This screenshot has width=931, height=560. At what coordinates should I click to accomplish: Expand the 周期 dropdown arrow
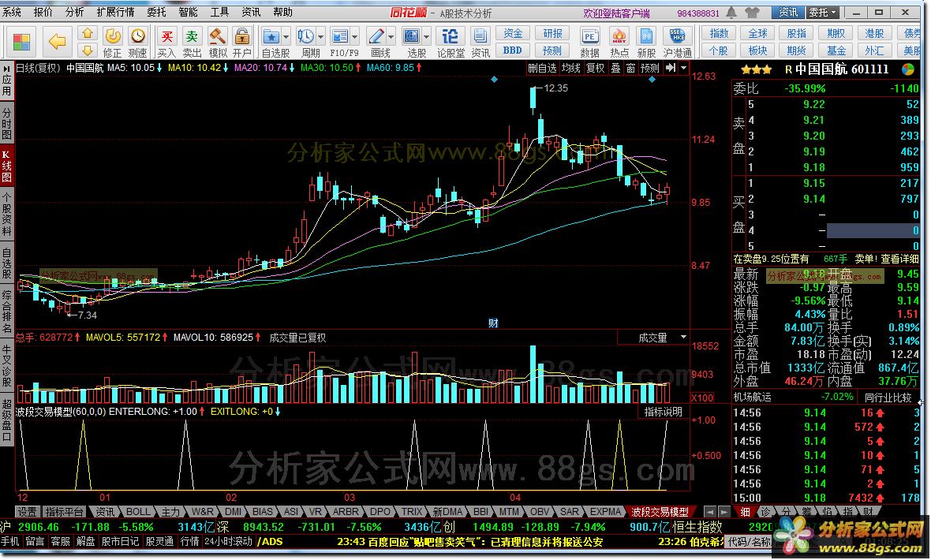320,37
